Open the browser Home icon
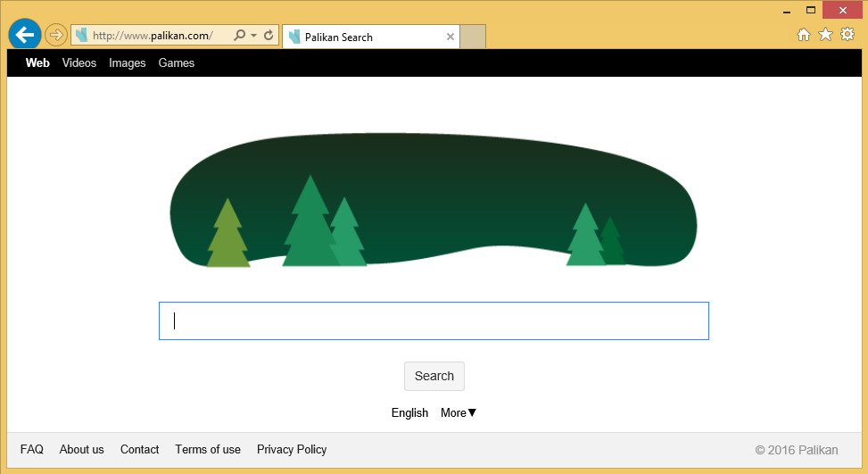The height and width of the screenshot is (474, 868). click(x=803, y=35)
